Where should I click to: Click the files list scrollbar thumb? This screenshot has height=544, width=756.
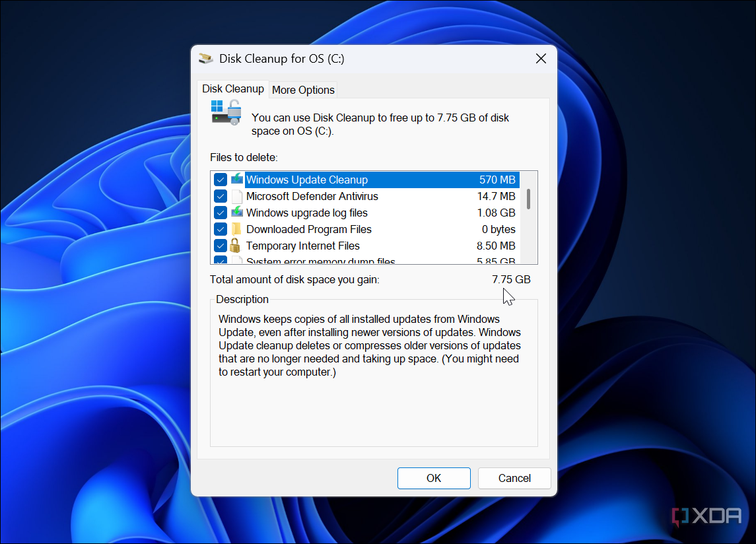point(529,199)
